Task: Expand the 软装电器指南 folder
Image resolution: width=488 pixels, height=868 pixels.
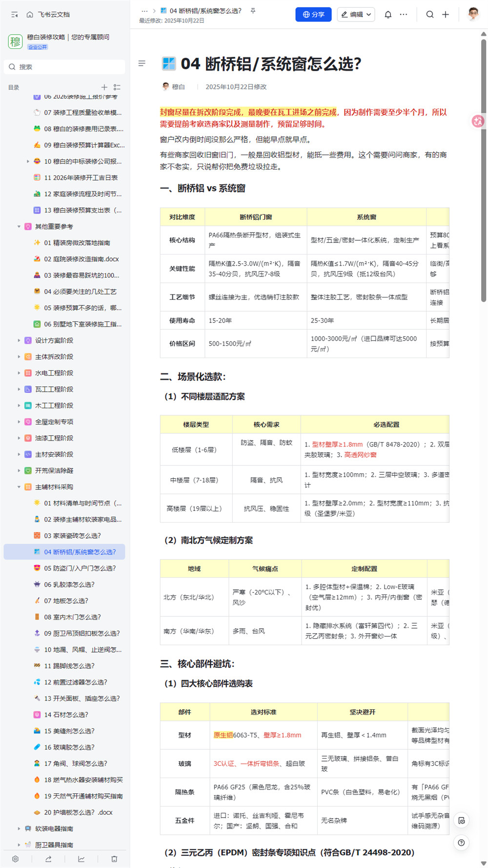Action: point(19,828)
